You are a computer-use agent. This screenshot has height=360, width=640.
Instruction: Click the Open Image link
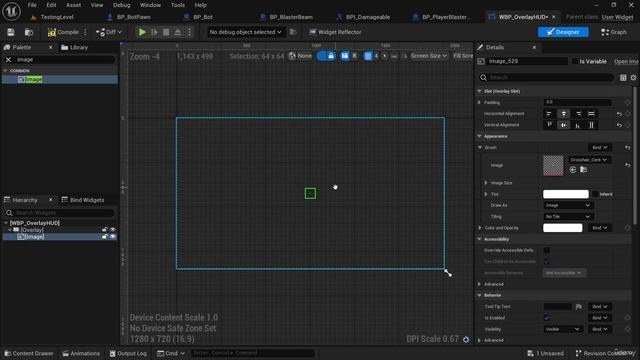click(625, 61)
